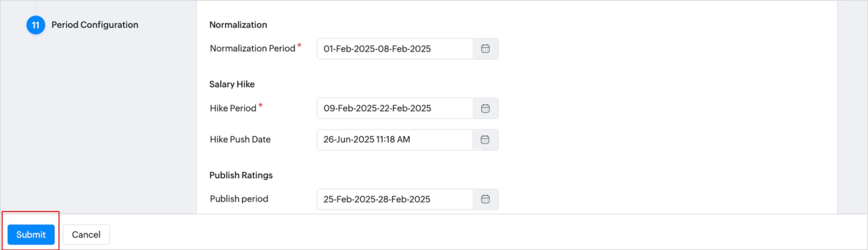Image resolution: width=868 pixels, height=250 pixels.
Task: Submit the period configuration form
Action: click(31, 234)
